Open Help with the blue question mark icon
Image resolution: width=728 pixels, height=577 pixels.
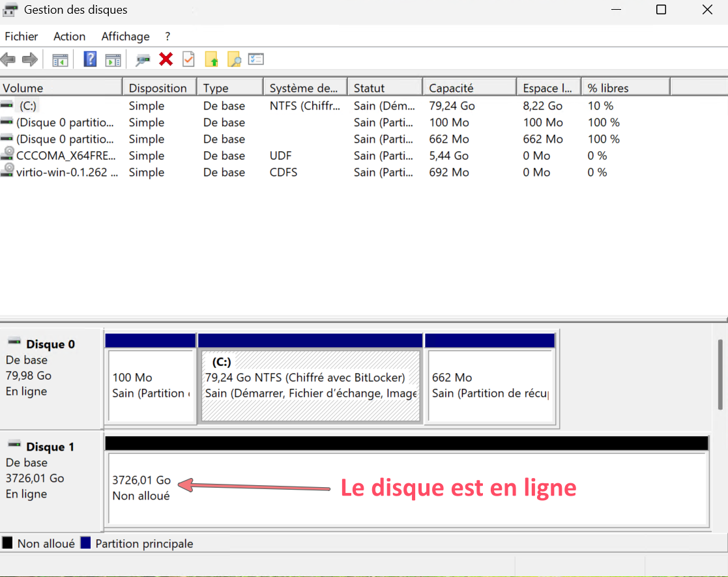(x=90, y=60)
